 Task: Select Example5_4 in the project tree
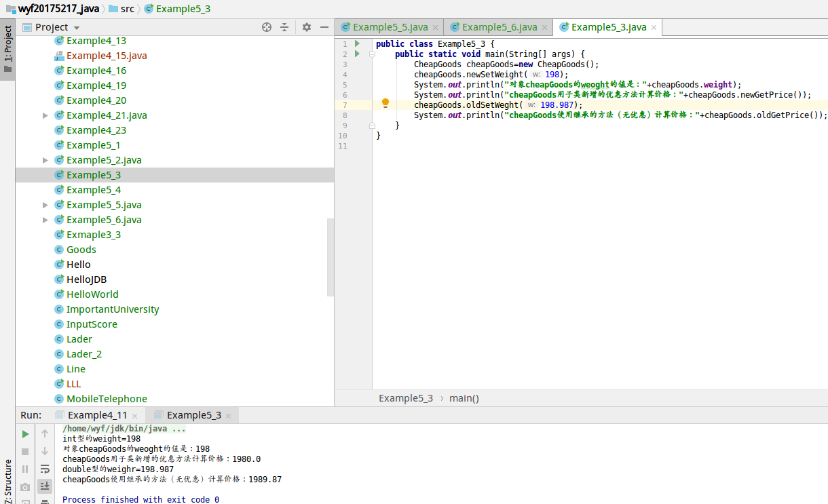coord(94,190)
